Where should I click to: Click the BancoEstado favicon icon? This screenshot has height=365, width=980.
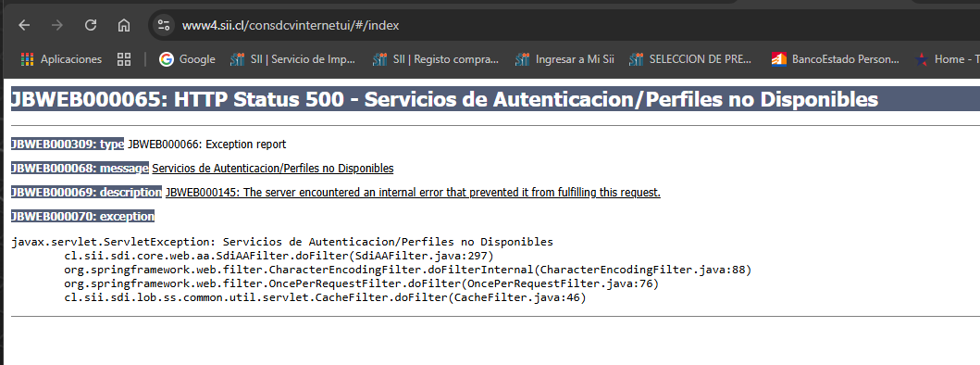pyautogui.click(x=779, y=59)
